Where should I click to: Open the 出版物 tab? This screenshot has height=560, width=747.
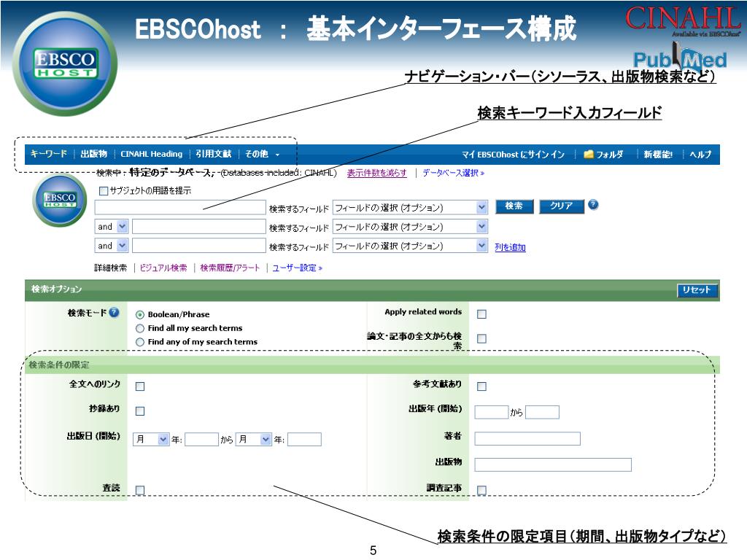tap(94, 154)
